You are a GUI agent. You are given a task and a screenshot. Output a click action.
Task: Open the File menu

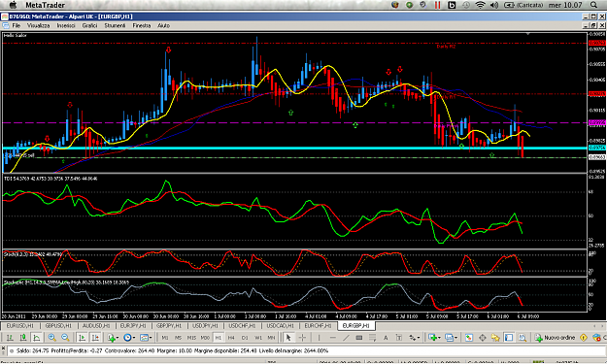[16, 25]
